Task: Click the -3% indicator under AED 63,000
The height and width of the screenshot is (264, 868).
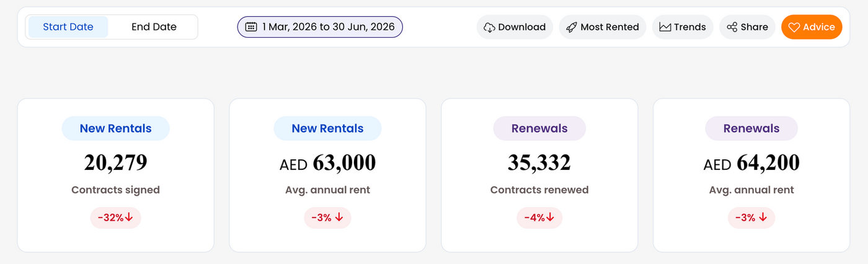Action: 327,218
